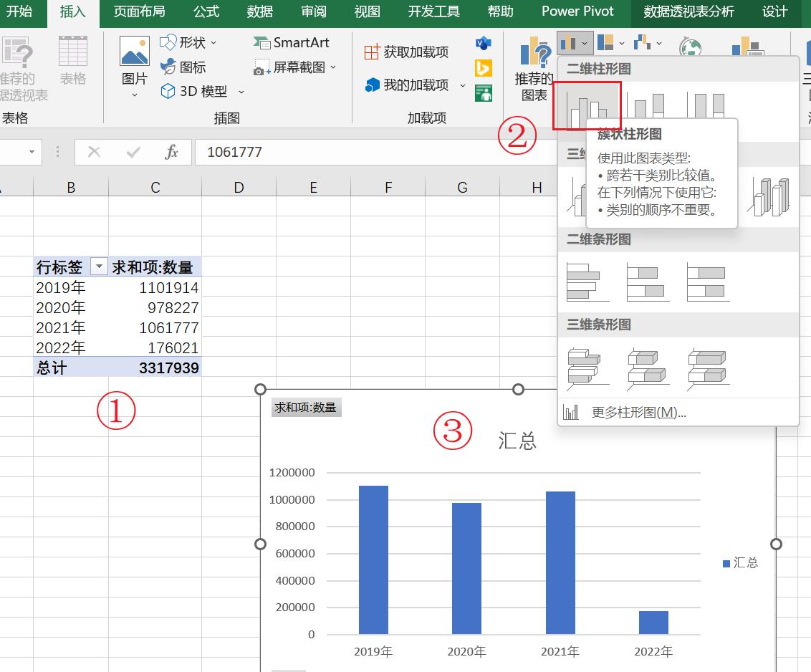Expand the 形状 (Shapes) dropdown arrow
This screenshot has width=811, height=672.
[x=213, y=43]
